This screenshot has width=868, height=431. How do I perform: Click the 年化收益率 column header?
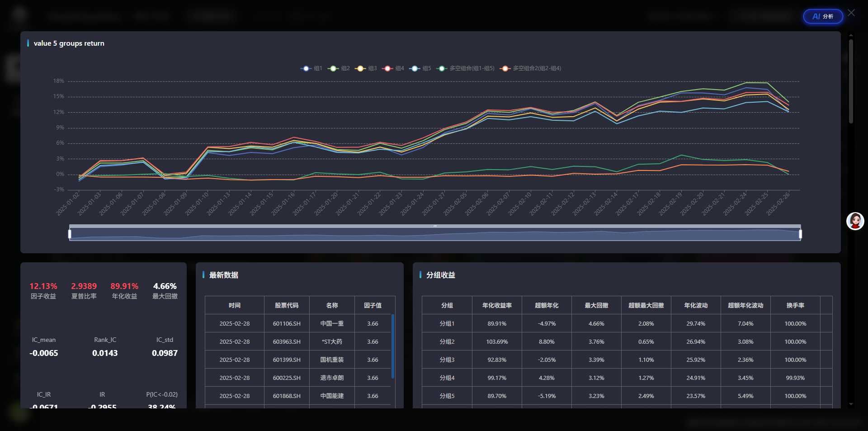497,305
